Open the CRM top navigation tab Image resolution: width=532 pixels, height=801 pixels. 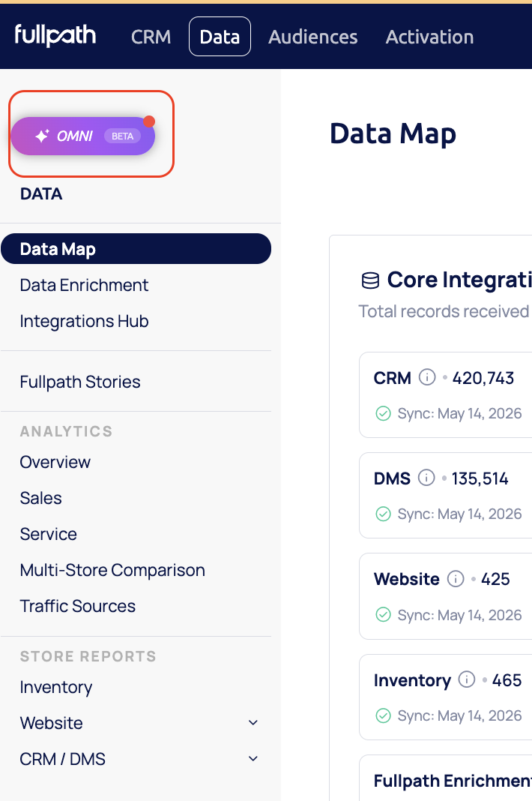click(x=151, y=37)
